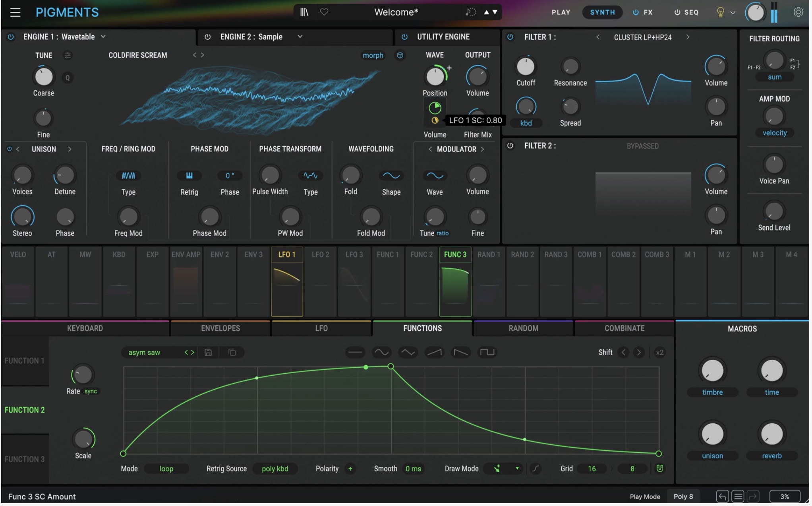Switch to the ENVELOPES tab
Viewport: 812px width, 506px height.
pos(220,328)
